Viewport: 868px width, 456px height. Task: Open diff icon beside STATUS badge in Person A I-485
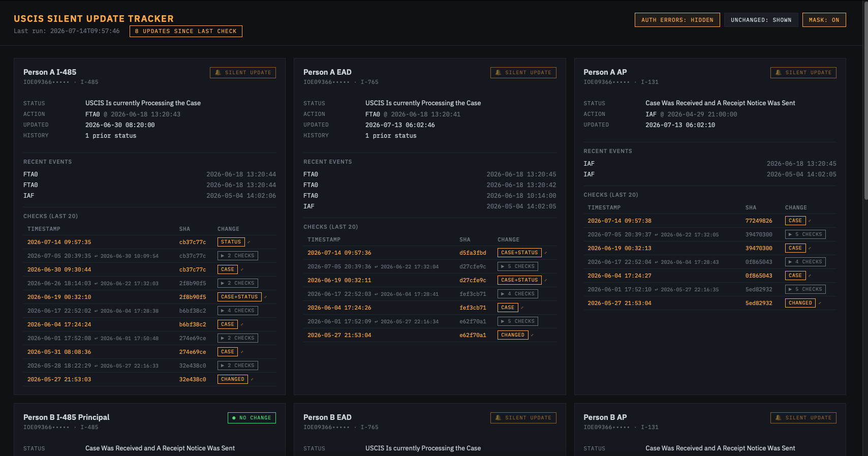coord(249,242)
